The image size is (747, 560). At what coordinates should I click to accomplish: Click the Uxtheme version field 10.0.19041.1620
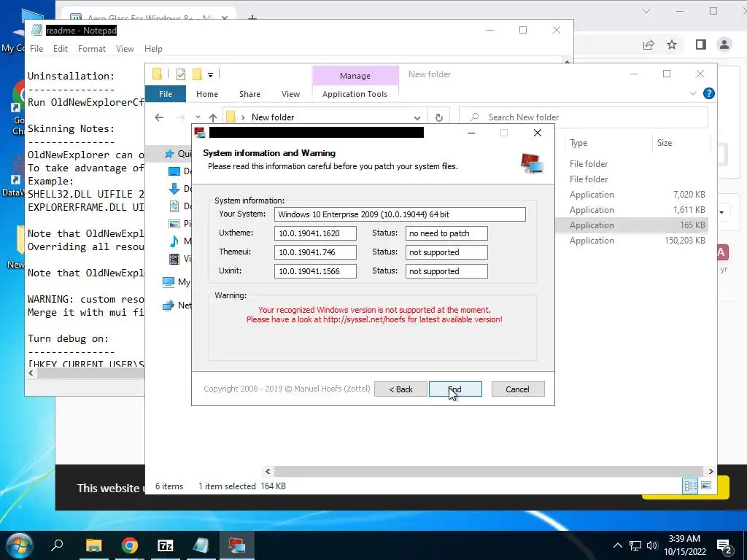pyautogui.click(x=315, y=233)
